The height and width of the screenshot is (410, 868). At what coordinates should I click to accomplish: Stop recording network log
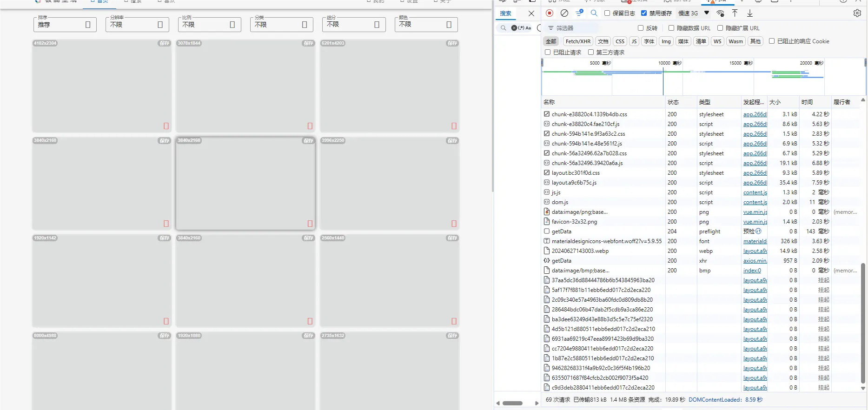pos(550,13)
